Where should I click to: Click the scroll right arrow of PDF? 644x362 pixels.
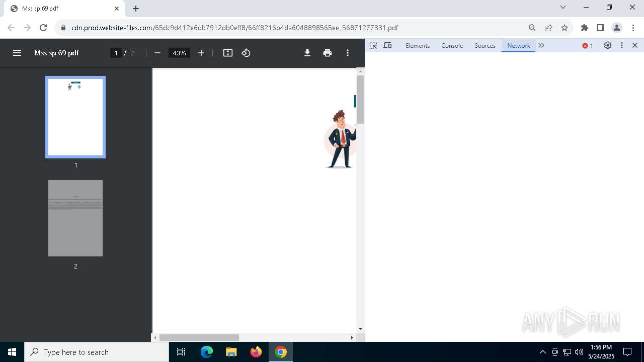point(352,337)
